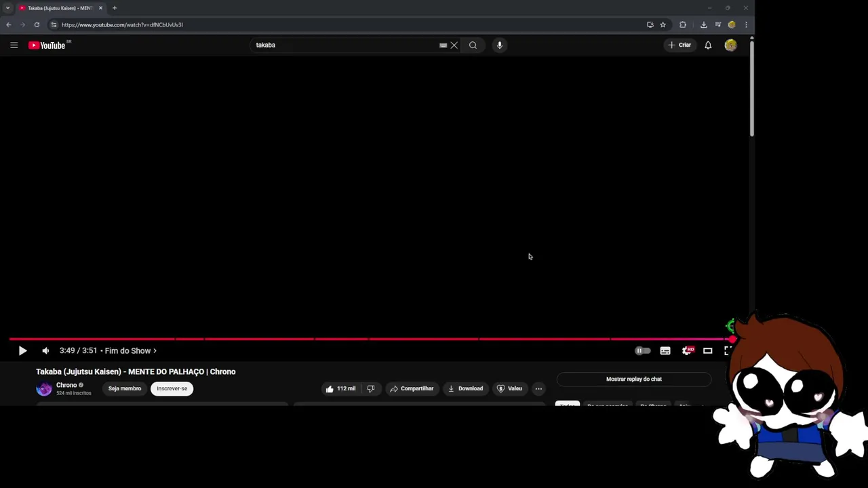Open browser profile avatar
Viewport: 868px width, 488px height.
click(732, 25)
